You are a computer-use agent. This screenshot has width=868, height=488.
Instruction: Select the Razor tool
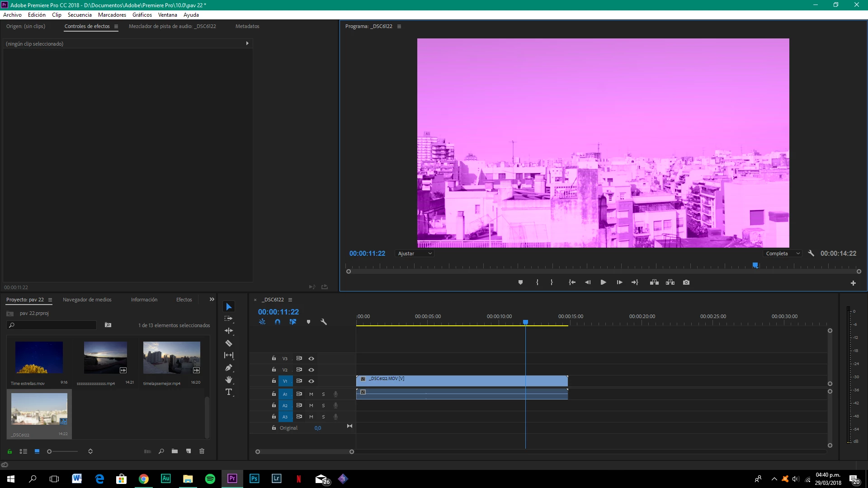tap(229, 343)
